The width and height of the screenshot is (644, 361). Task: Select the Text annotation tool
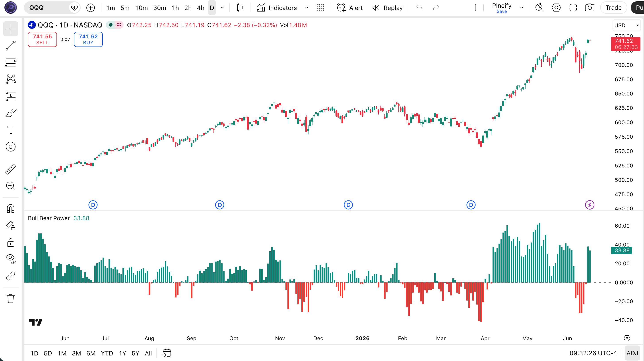click(x=11, y=130)
